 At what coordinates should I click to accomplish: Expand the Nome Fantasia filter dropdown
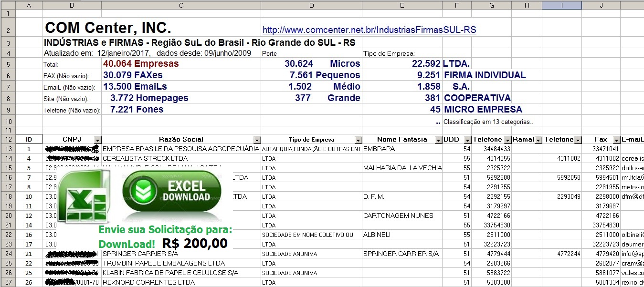(x=438, y=140)
